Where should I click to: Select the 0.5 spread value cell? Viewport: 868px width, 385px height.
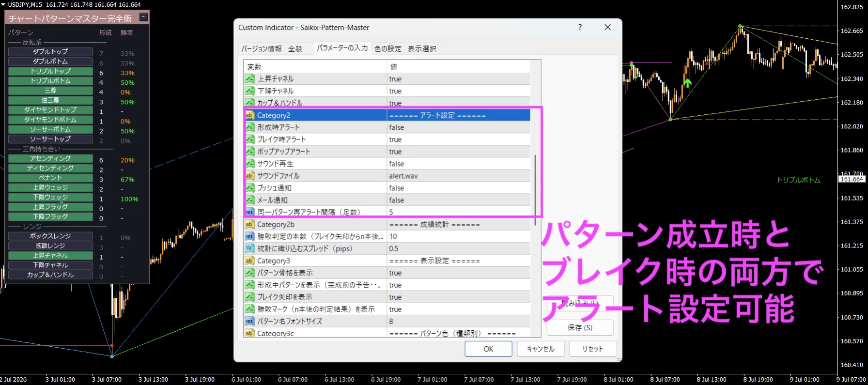coord(458,248)
